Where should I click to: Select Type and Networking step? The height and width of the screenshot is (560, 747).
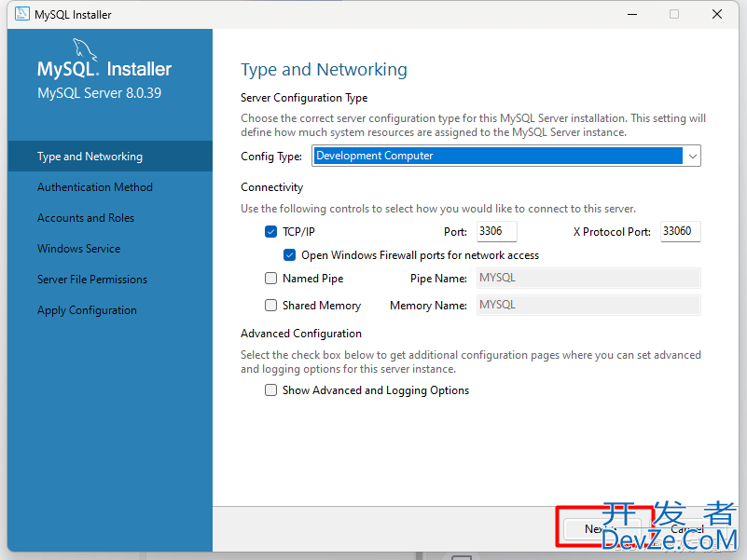pos(110,157)
